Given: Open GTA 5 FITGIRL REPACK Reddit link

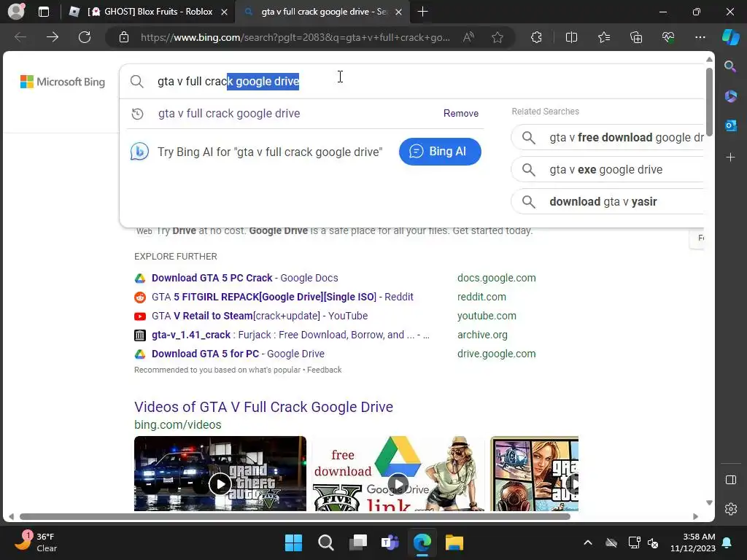Looking at the screenshot, I should pyautogui.click(x=282, y=297).
